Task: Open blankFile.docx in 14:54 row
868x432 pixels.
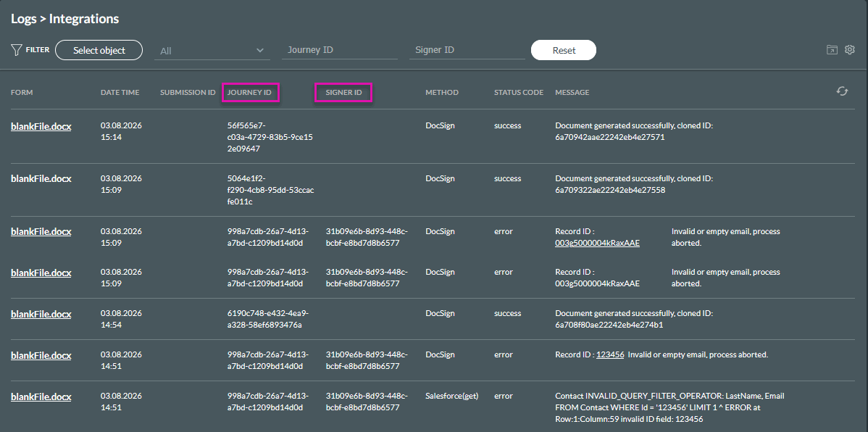Action: [41, 315]
